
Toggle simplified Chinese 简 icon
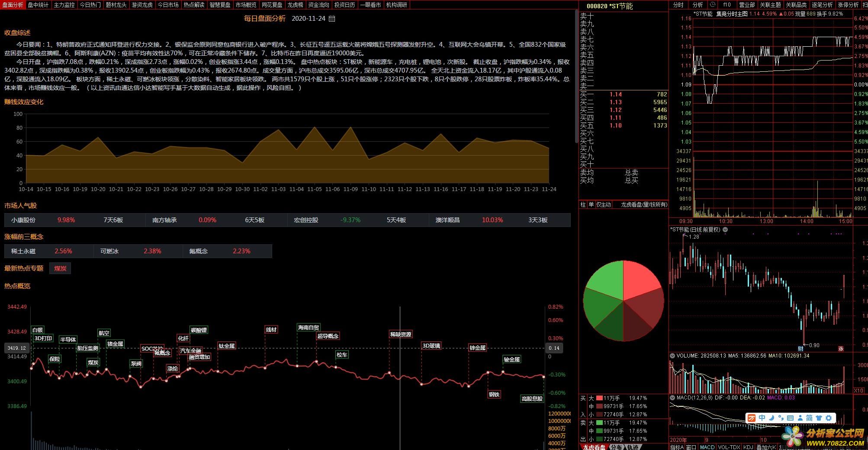(809, 418)
